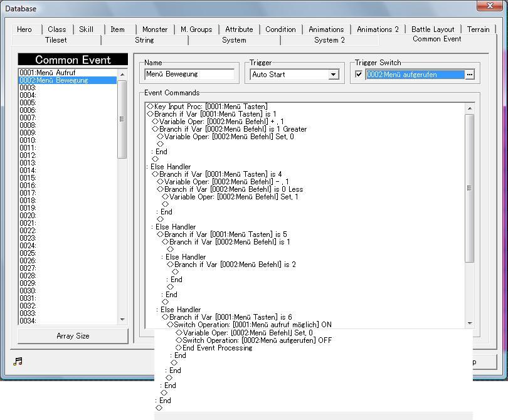Close the Database window
The height and width of the screenshot is (420, 508).
pos(490,6)
